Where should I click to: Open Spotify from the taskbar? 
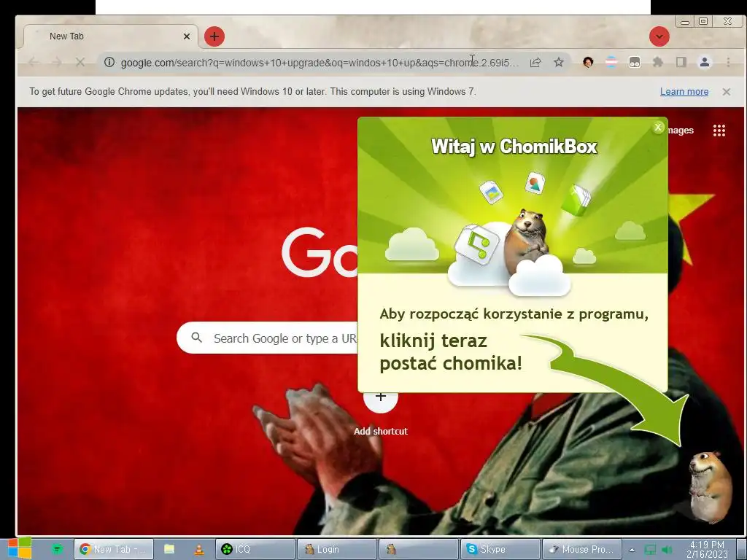point(57,549)
